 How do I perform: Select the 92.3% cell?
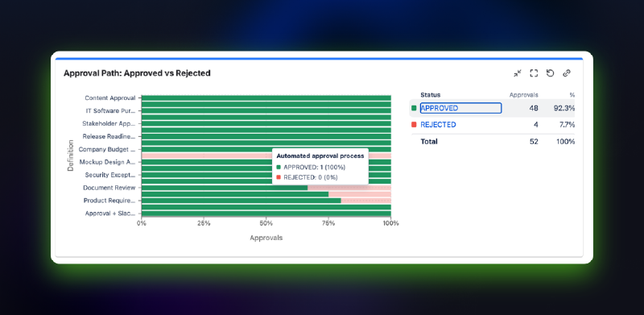(x=564, y=108)
